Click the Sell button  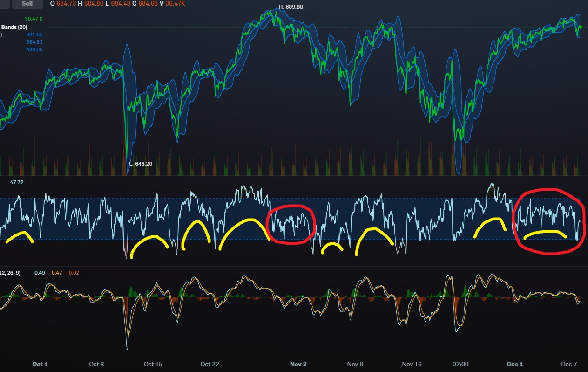tap(27, 3)
